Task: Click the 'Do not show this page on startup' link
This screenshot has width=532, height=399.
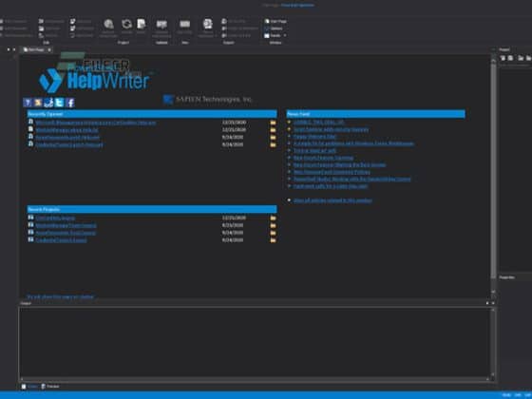Action: [60, 296]
